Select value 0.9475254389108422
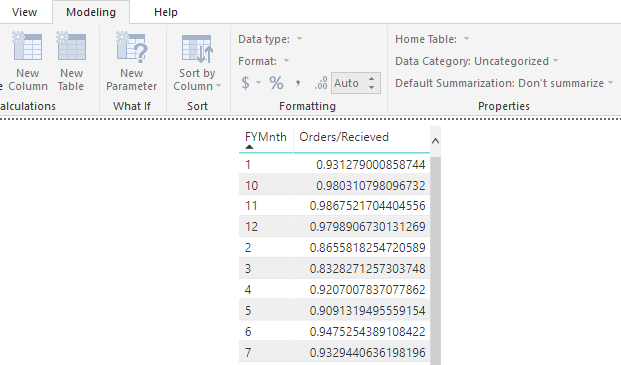 click(368, 332)
